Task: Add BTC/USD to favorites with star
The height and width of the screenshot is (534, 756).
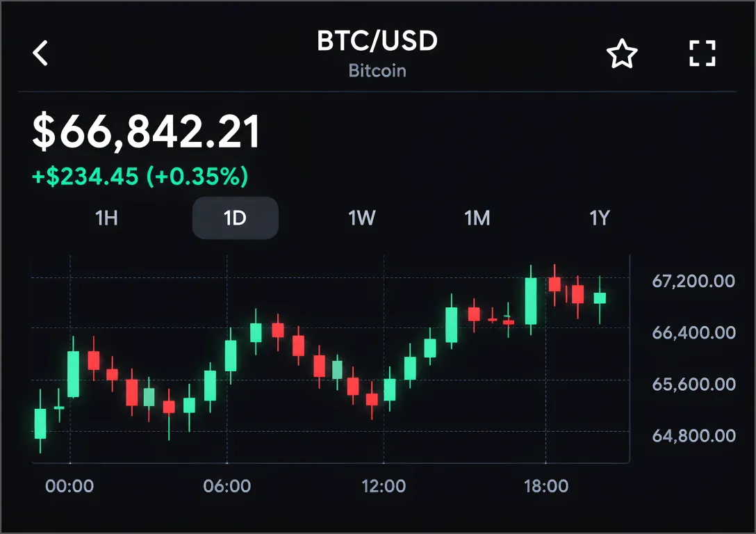Action: (x=622, y=54)
